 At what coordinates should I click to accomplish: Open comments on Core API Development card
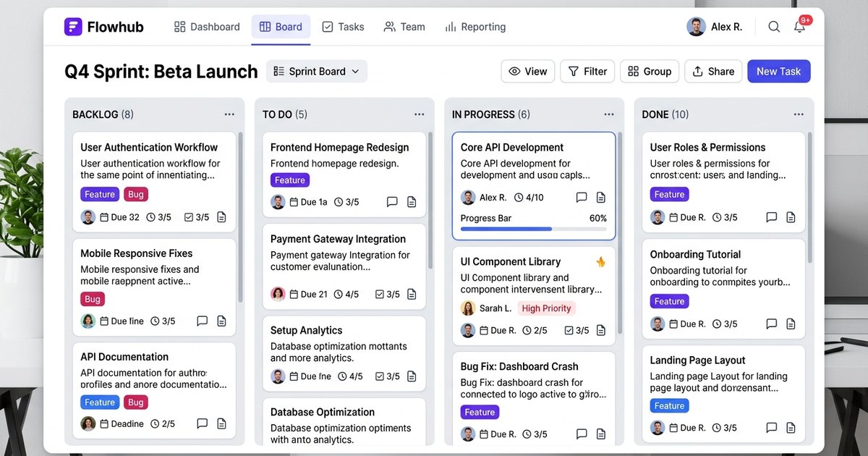tap(582, 198)
